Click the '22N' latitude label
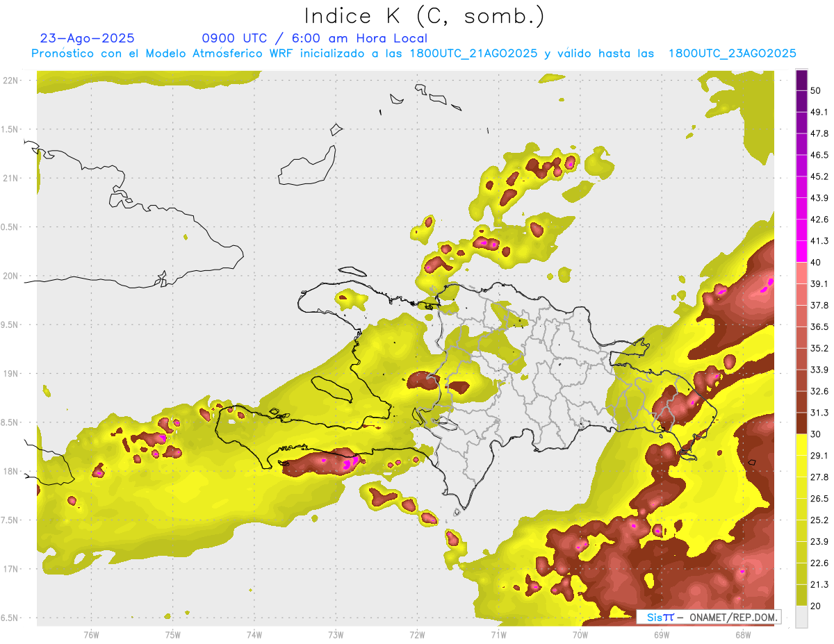This screenshot has width=834, height=644. pos(10,81)
